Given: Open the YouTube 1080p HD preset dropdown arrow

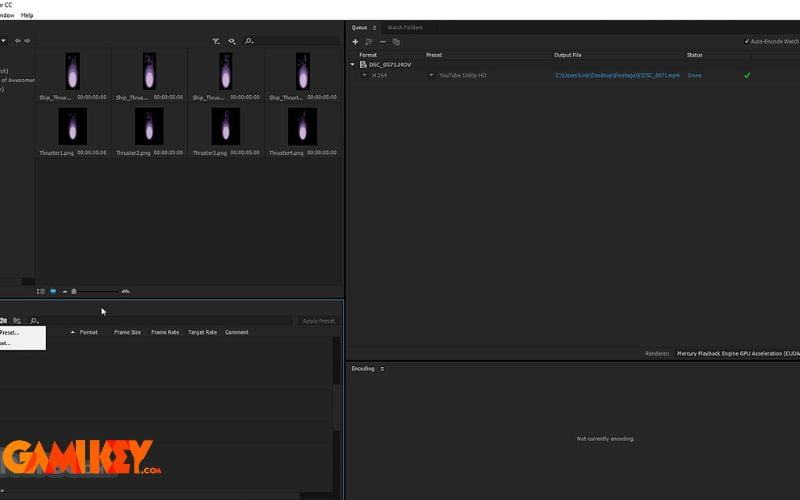Looking at the screenshot, I should (x=431, y=76).
